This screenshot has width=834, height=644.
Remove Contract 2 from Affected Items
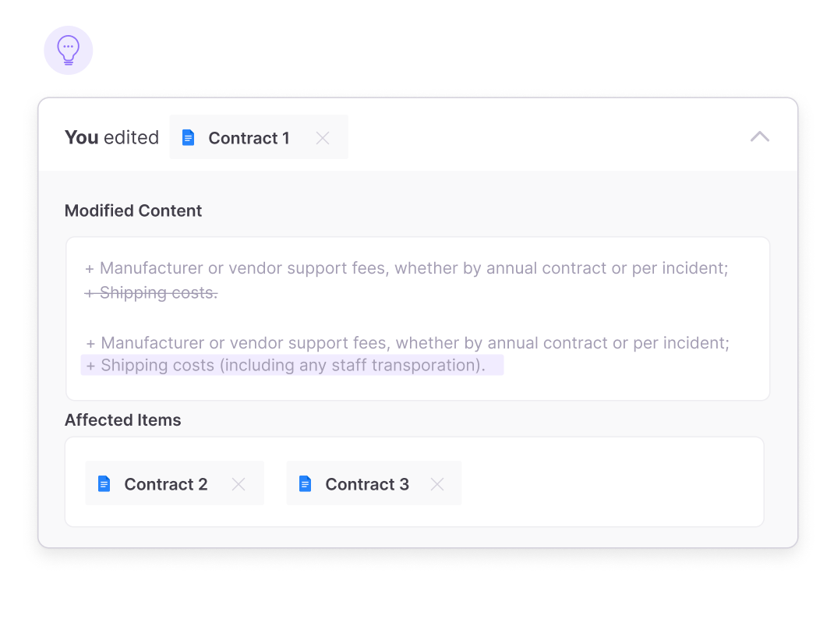click(239, 484)
